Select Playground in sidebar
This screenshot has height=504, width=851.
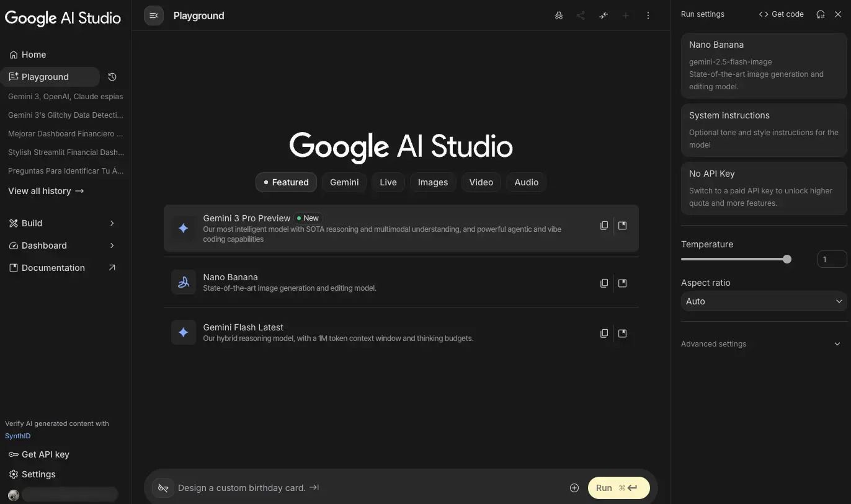pos(50,77)
